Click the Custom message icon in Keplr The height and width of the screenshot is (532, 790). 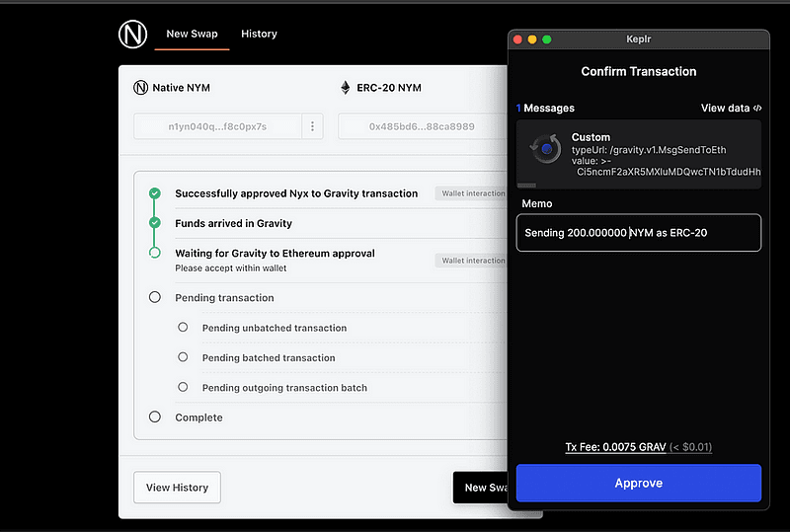544,151
